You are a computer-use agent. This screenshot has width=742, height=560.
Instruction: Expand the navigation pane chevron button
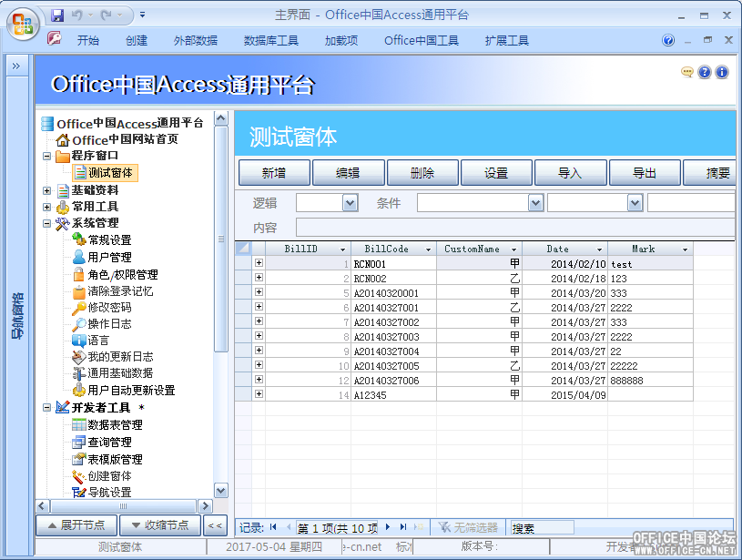coord(16,66)
